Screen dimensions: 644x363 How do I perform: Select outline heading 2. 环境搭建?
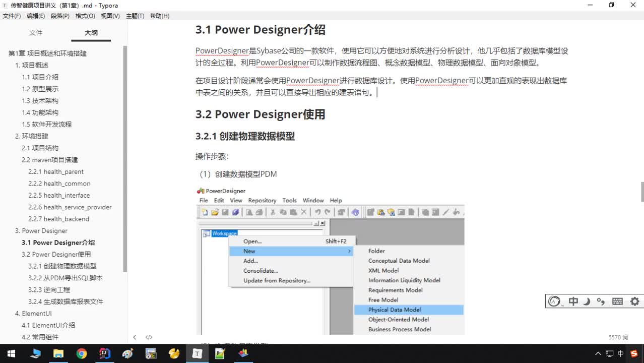click(x=32, y=136)
